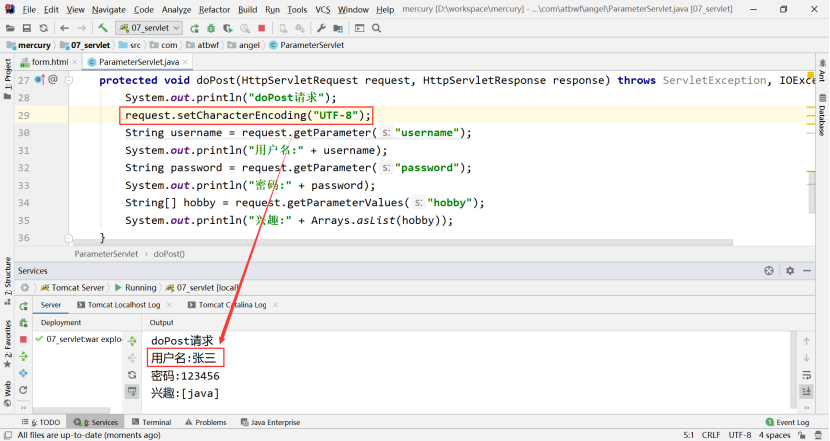830x441 pixels.
Task: Click the override gutter icon on line 27
Action: [x=40, y=79]
